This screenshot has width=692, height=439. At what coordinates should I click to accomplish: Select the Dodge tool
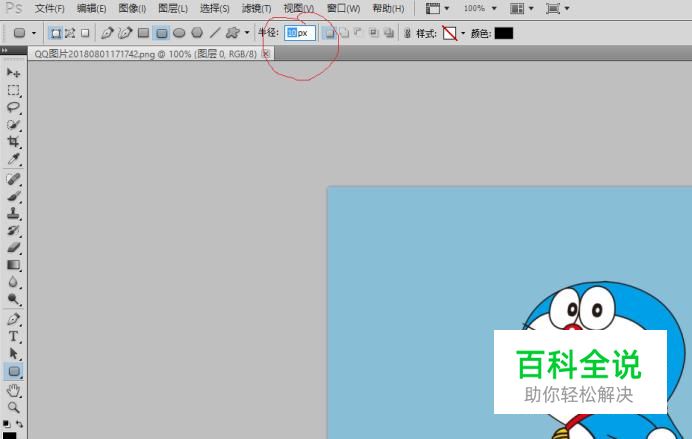[13, 299]
